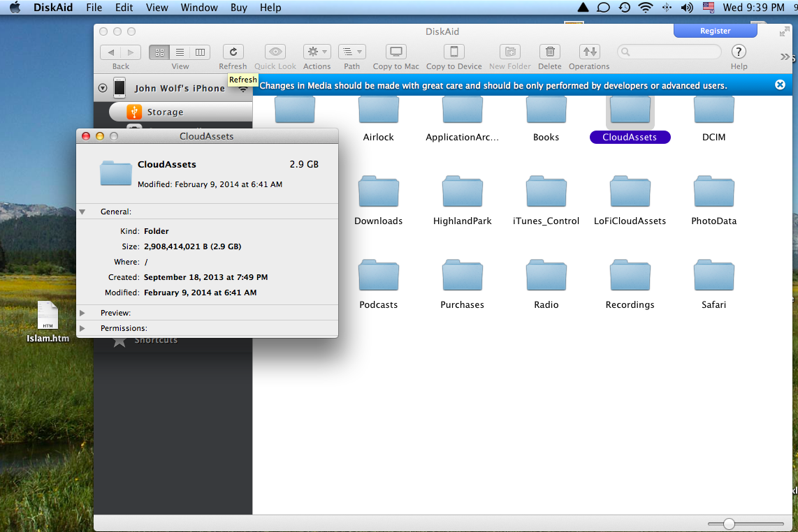Select the ApplicationArc... folder
The width and height of the screenshot is (798, 532).
(x=462, y=119)
